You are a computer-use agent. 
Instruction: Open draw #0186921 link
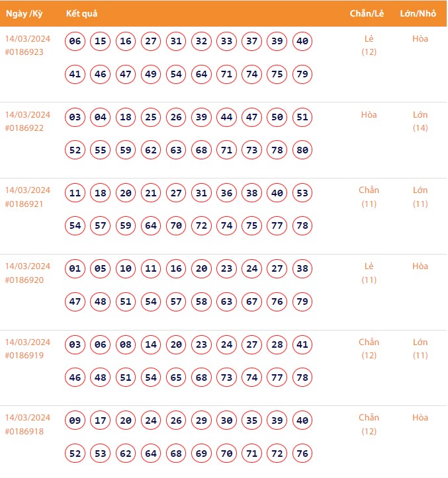coord(24,204)
